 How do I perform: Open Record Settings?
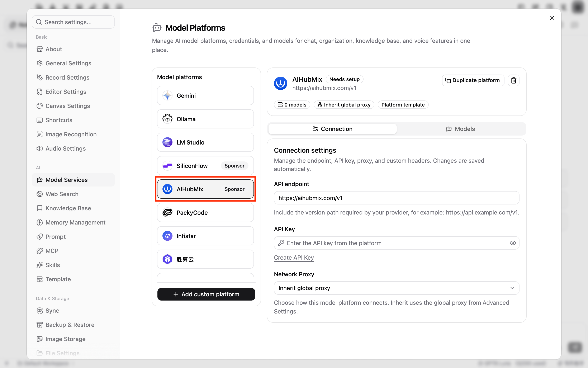tap(73, 77)
